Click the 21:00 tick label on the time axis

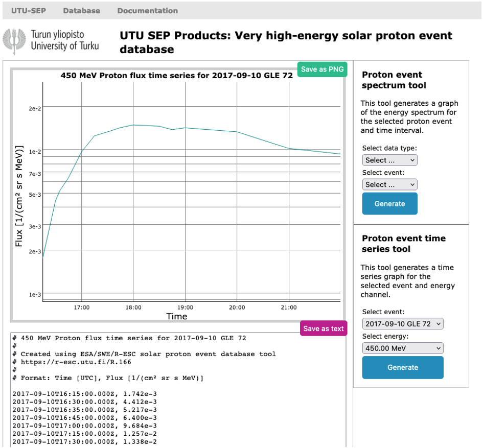(289, 308)
